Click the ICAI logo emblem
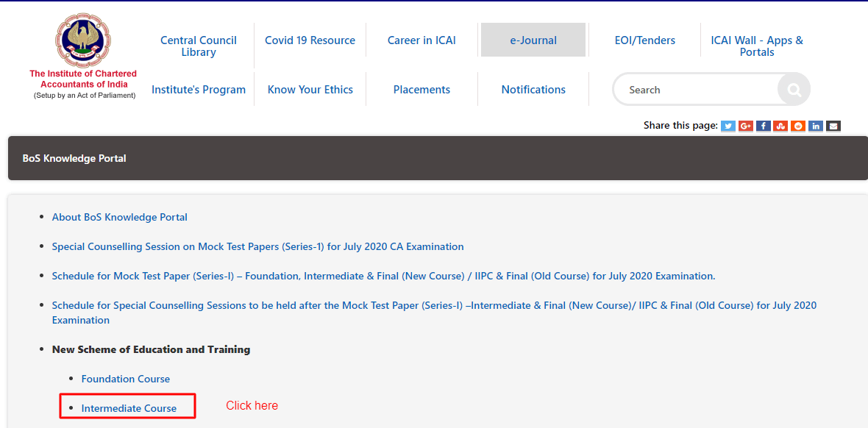This screenshot has height=428, width=868. (83, 40)
